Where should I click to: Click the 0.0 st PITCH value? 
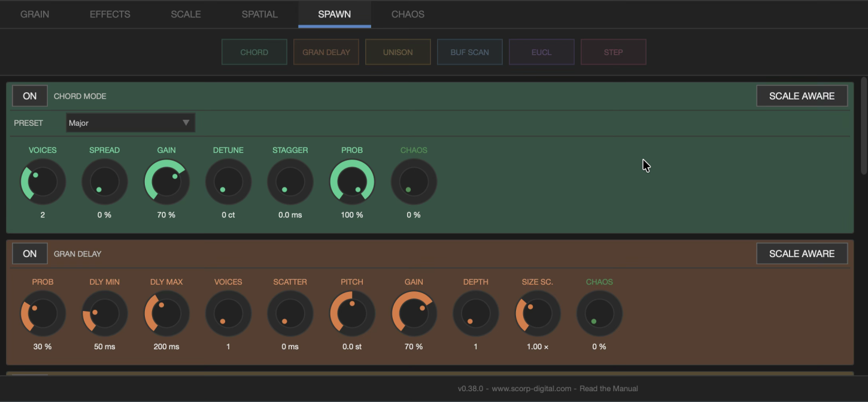[x=352, y=346]
